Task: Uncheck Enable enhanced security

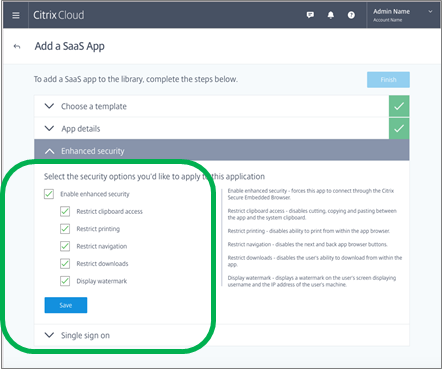Action: (49, 194)
